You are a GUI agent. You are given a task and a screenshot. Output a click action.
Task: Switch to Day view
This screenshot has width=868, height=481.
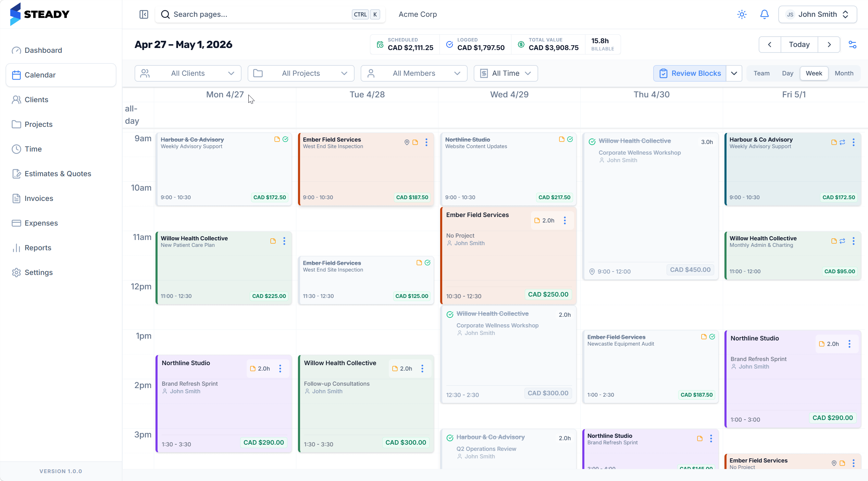tap(788, 73)
